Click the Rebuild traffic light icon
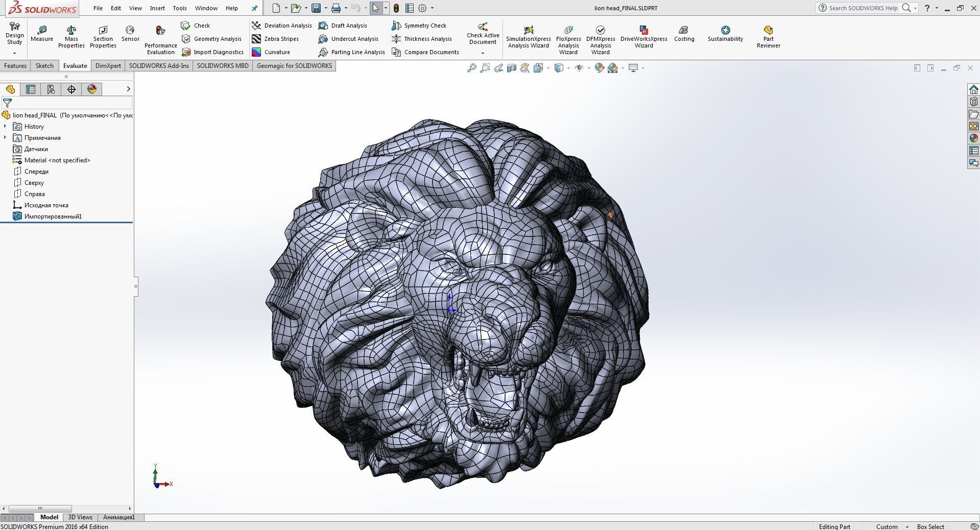The image size is (980, 530). (396, 8)
